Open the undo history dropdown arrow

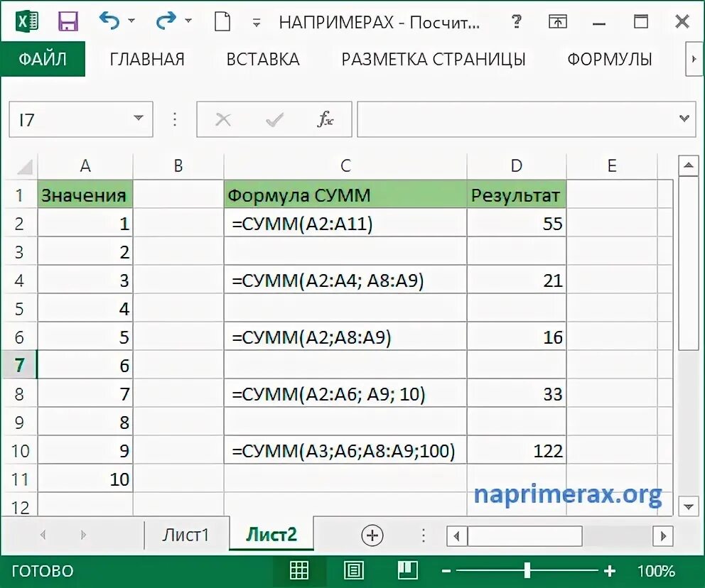point(131,21)
